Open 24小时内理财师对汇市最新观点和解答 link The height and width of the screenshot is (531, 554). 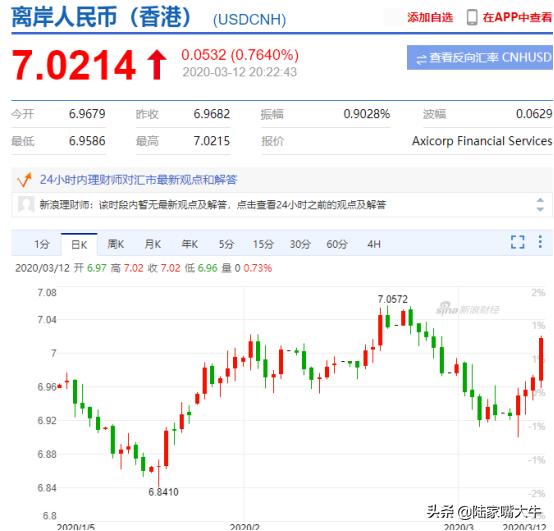[x=138, y=179]
